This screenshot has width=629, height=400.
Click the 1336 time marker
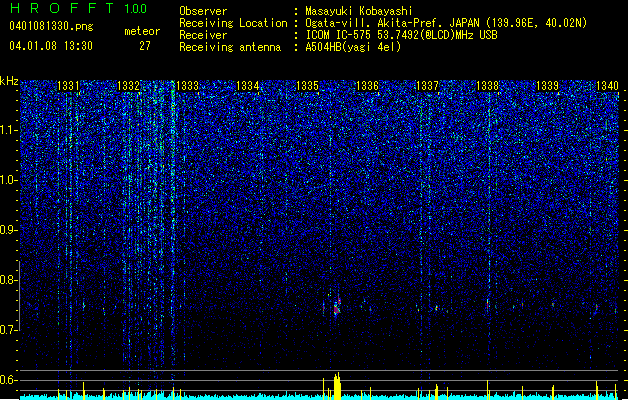[367, 86]
